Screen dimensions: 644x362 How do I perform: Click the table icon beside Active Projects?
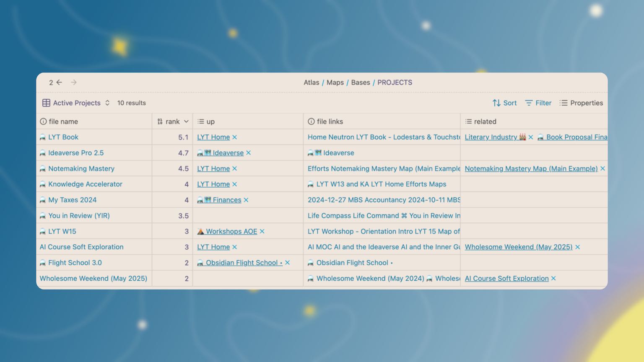[46, 103]
